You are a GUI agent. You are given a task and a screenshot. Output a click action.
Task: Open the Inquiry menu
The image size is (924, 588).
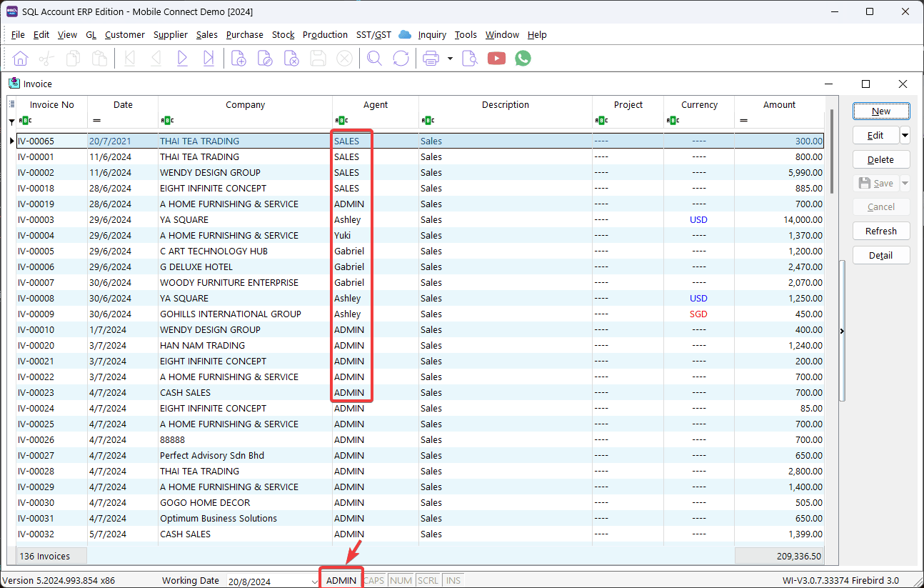coord(432,34)
